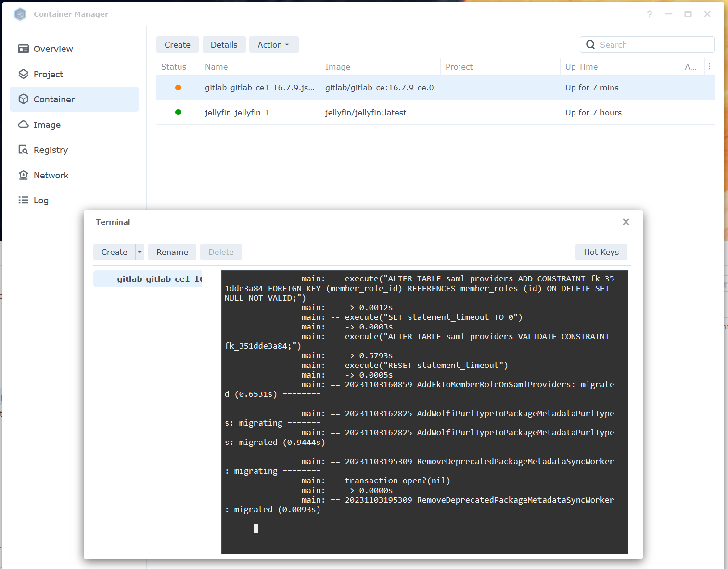
Task: Click the help question mark icon
Action: (x=650, y=14)
